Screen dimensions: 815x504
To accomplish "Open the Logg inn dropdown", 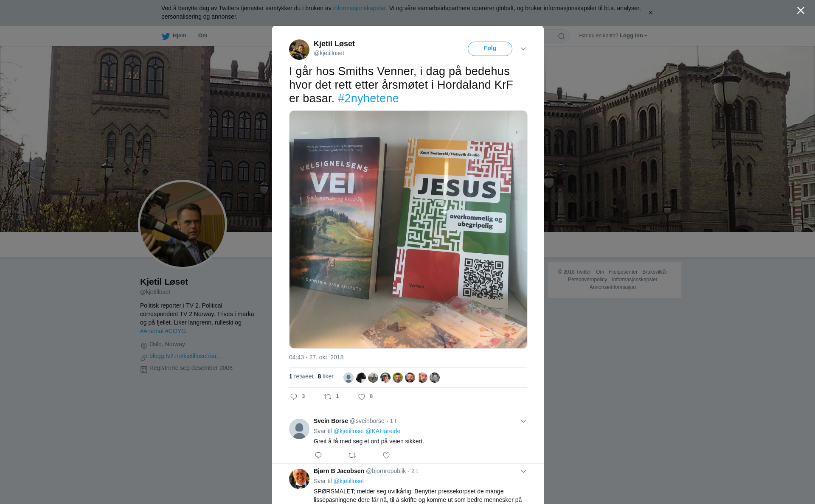I will [633, 36].
